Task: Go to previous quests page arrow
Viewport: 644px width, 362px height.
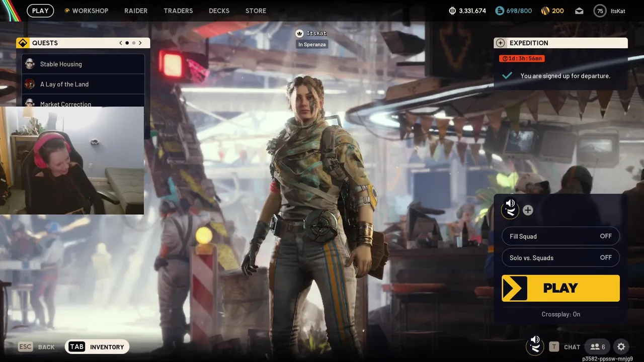Action: (x=121, y=43)
